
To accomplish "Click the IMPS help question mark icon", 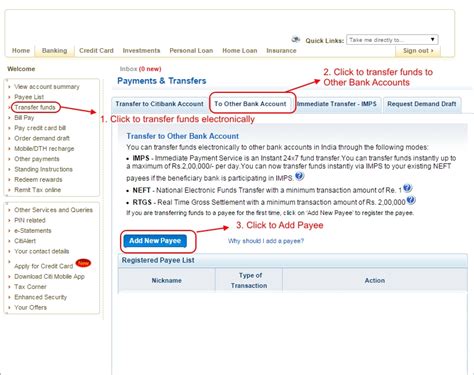I will (x=299, y=176).
